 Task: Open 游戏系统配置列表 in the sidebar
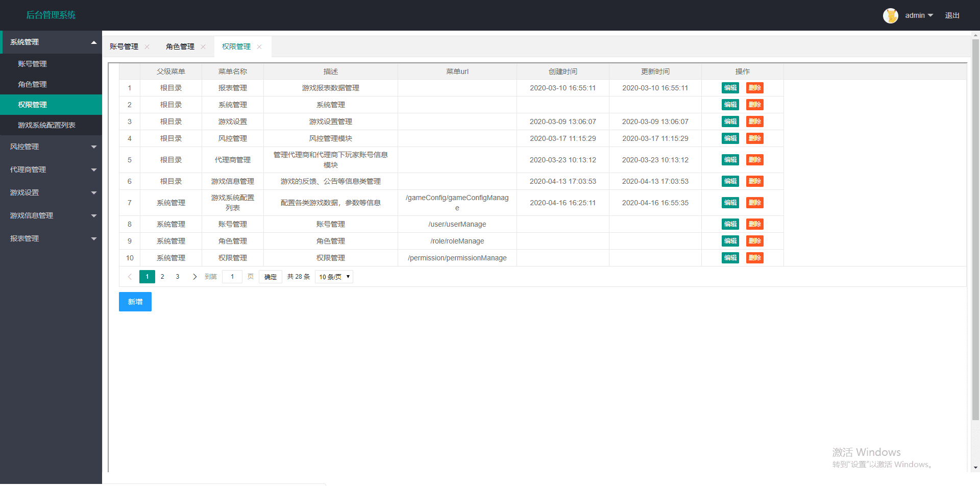(46, 125)
